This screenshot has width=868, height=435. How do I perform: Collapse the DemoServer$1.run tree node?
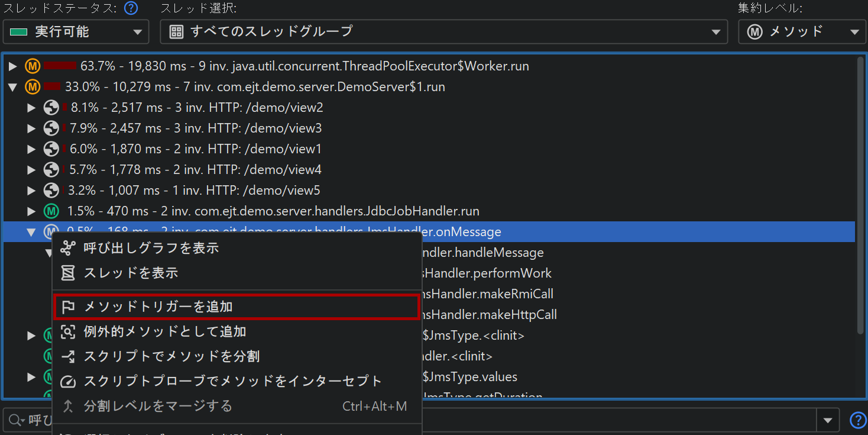[12, 87]
